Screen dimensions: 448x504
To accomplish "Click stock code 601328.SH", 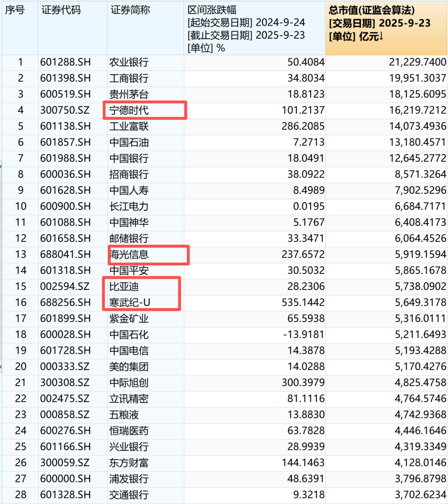I will pos(66,495).
